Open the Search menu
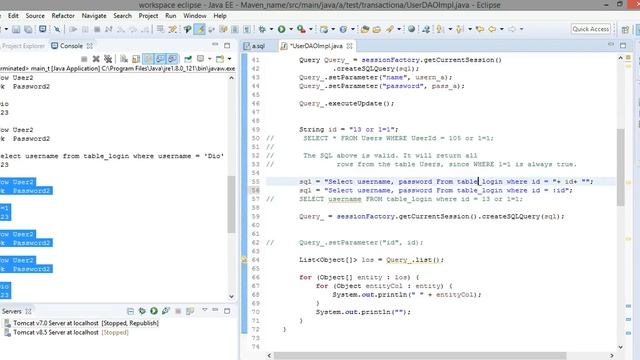The height and width of the screenshot is (360, 640). coord(122,16)
